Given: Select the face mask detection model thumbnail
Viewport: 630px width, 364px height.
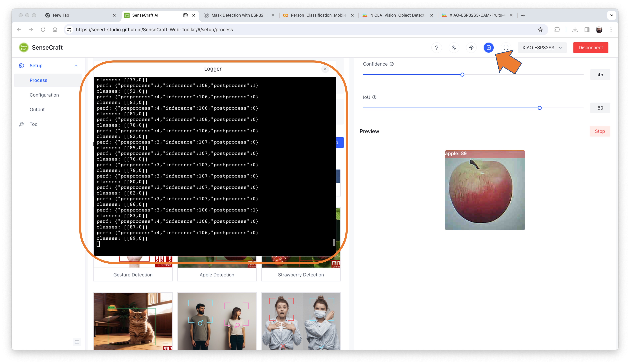Looking at the screenshot, I should tap(301, 321).
